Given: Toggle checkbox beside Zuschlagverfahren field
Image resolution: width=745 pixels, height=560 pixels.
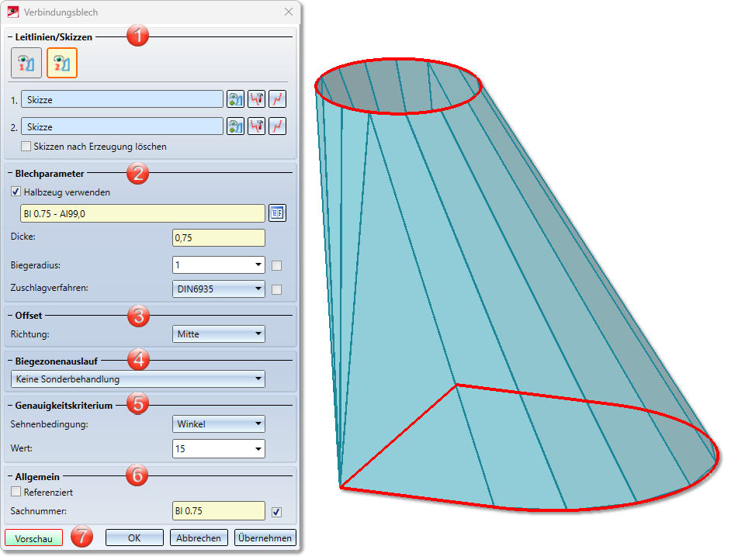Looking at the screenshot, I should [x=276, y=289].
